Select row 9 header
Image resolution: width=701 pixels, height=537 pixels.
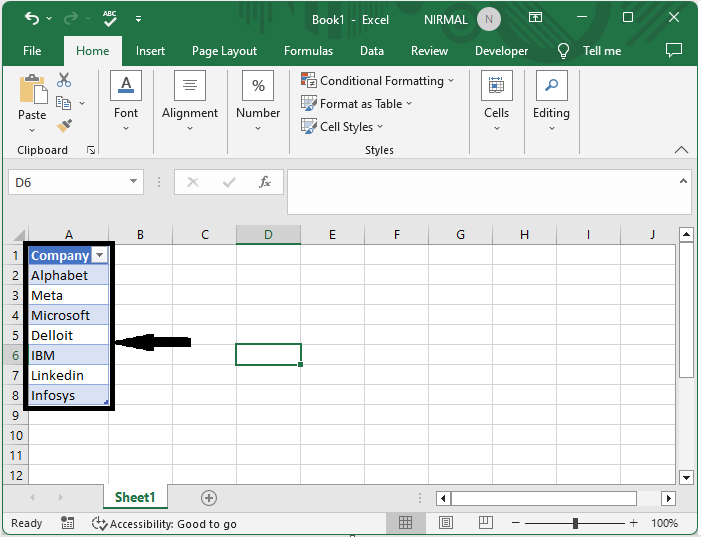(x=16, y=415)
